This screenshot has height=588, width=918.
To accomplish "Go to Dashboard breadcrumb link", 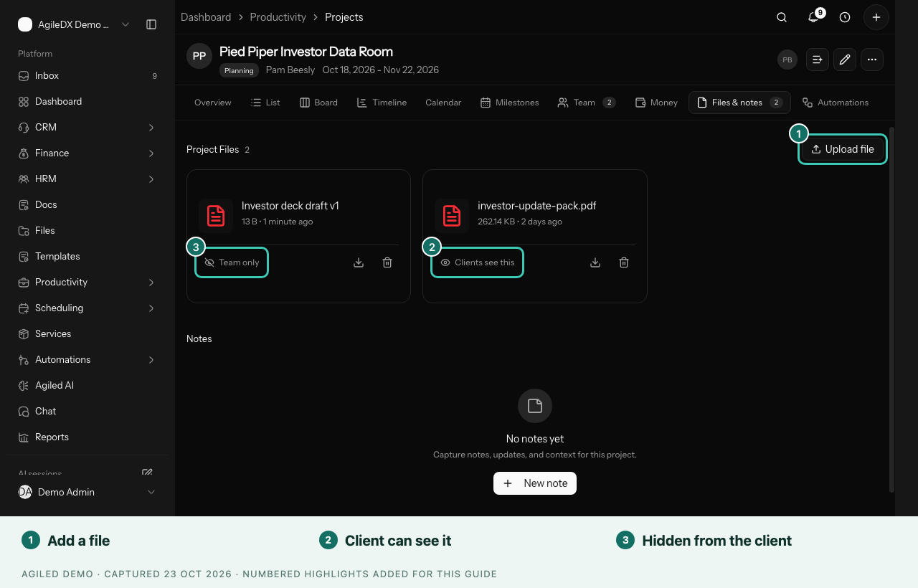I will pyautogui.click(x=206, y=17).
